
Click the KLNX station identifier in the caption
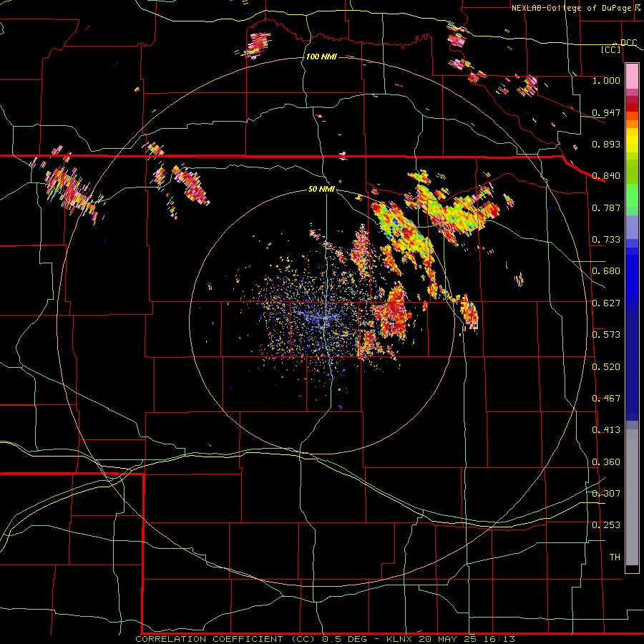[401, 639]
